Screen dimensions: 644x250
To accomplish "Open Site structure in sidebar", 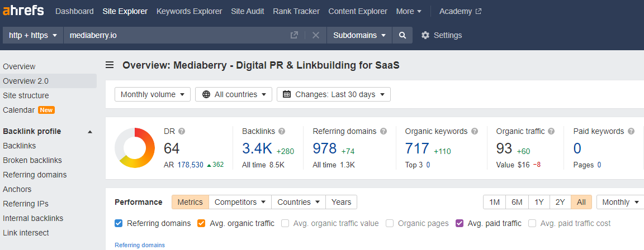I will coord(26,95).
